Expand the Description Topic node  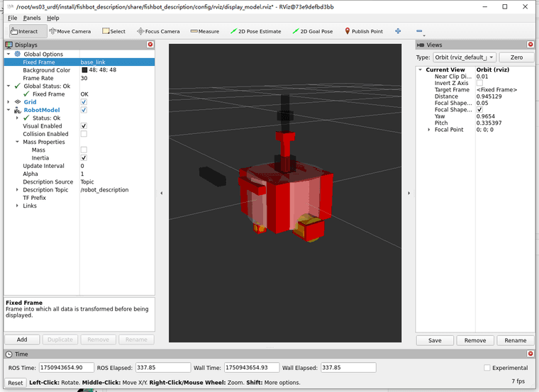(x=17, y=190)
